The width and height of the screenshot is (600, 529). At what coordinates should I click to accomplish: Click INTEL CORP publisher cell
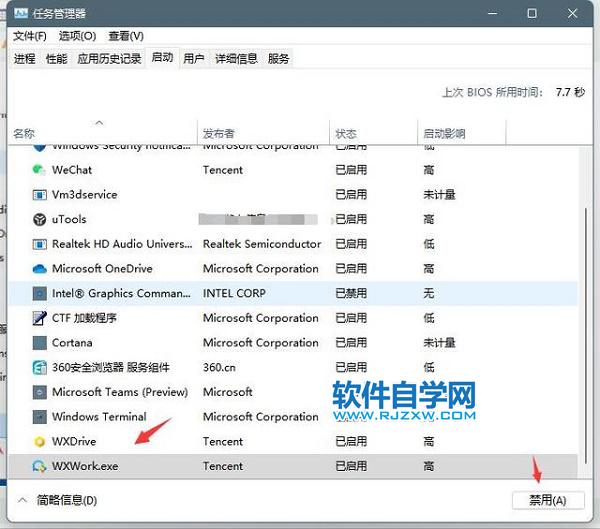(234, 293)
